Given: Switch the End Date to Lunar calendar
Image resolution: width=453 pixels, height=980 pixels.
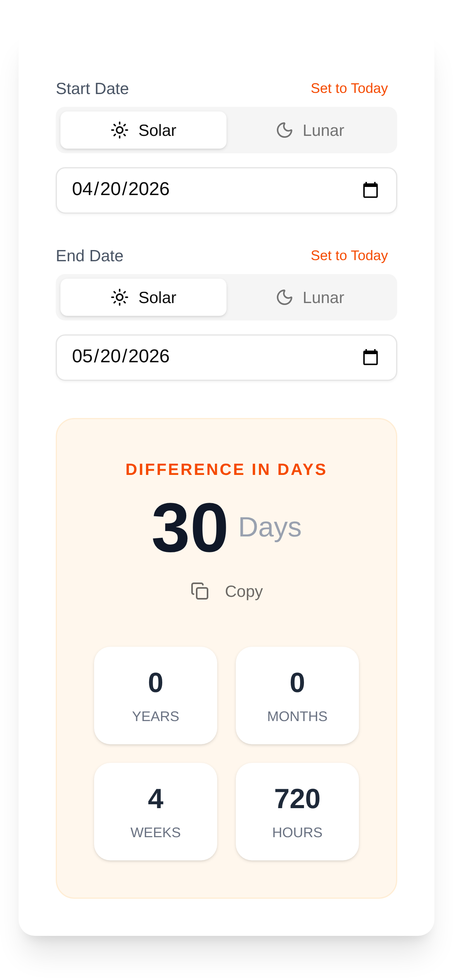Looking at the screenshot, I should (x=312, y=297).
